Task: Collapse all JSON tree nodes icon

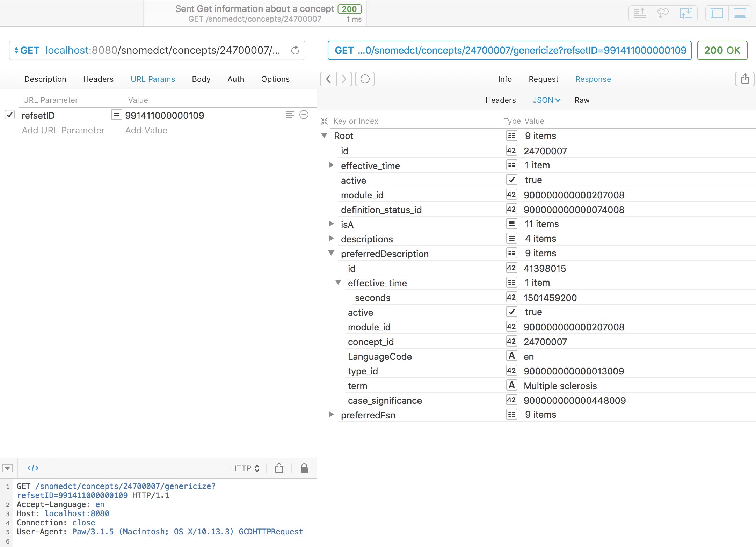Action: tap(324, 121)
